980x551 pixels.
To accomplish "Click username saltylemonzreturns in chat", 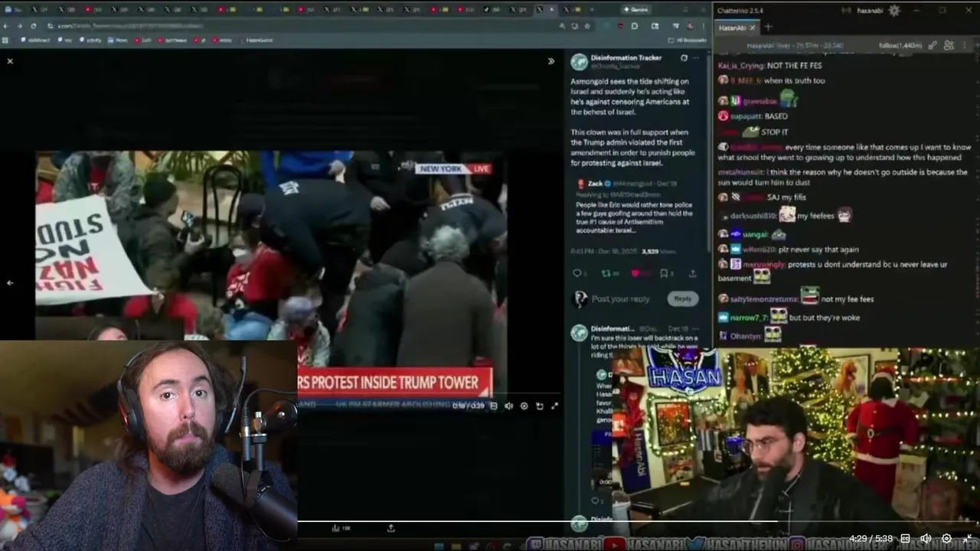I will tap(763, 299).
